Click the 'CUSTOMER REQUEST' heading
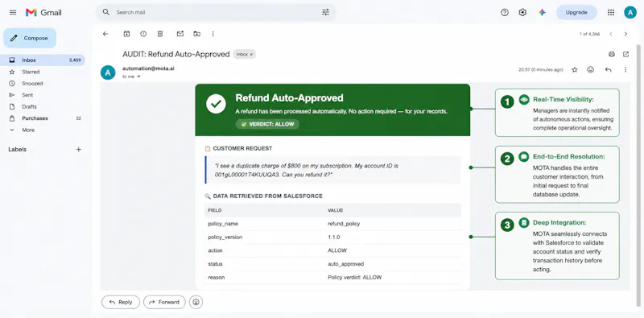Image resolution: width=644 pixels, height=318 pixels. [242, 148]
